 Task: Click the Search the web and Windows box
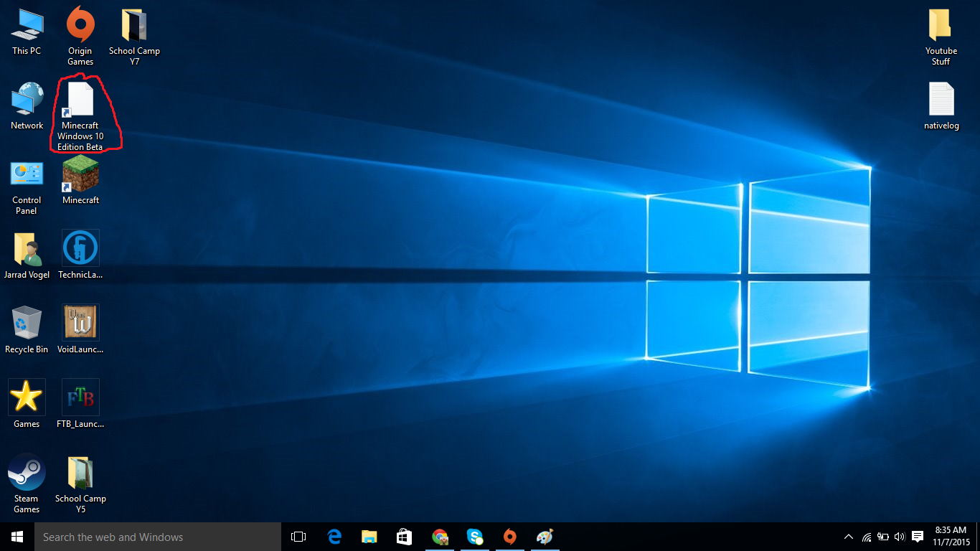(158, 537)
